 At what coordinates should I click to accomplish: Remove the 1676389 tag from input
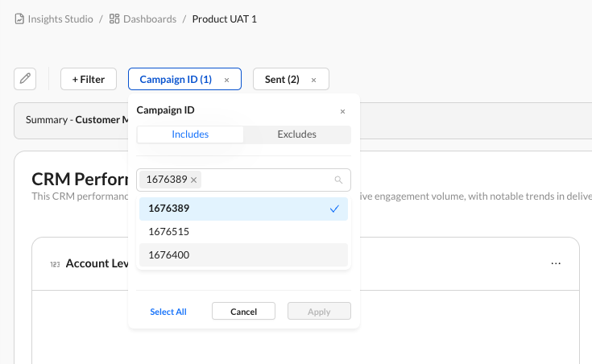tap(193, 180)
